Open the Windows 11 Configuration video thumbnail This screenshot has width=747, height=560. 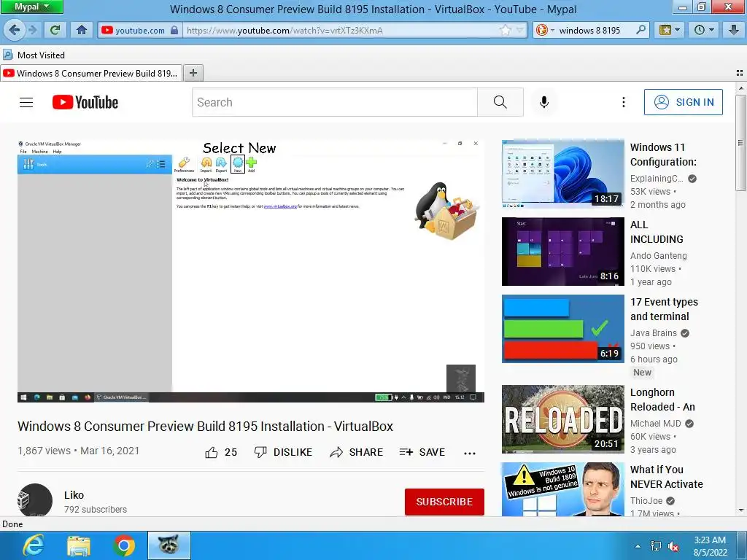[562, 174]
